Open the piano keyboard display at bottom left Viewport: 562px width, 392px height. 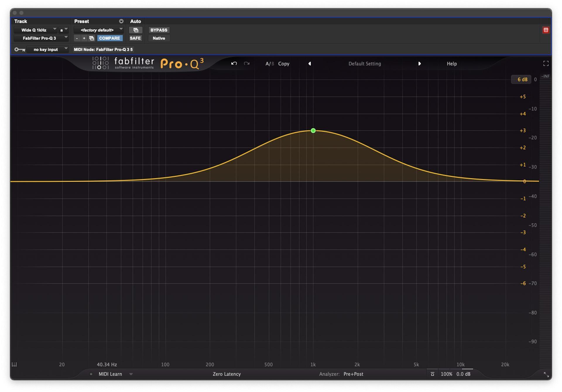(14, 364)
